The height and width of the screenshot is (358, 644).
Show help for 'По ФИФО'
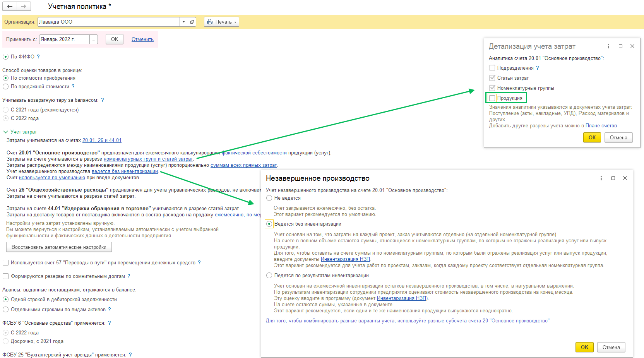point(38,57)
